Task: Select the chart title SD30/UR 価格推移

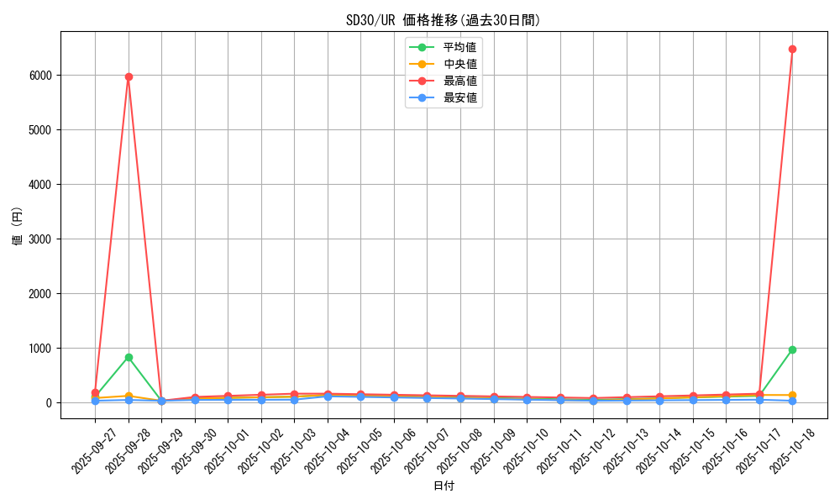Action: tap(443, 16)
